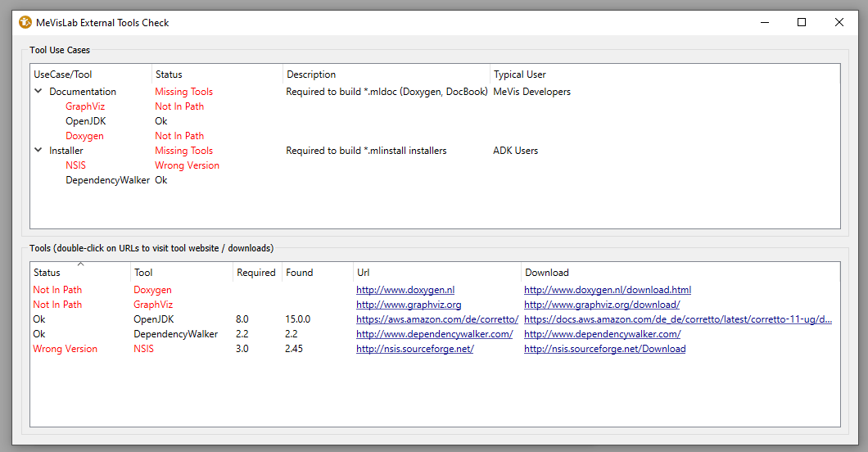The height and width of the screenshot is (452, 868).
Task: Select GraphViz under Documentation
Action: point(85,106)
